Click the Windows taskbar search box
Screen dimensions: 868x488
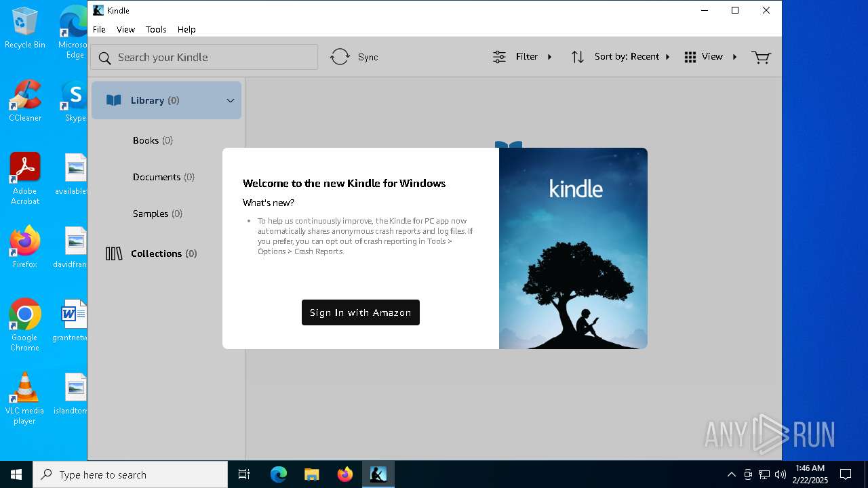[130, 474]
